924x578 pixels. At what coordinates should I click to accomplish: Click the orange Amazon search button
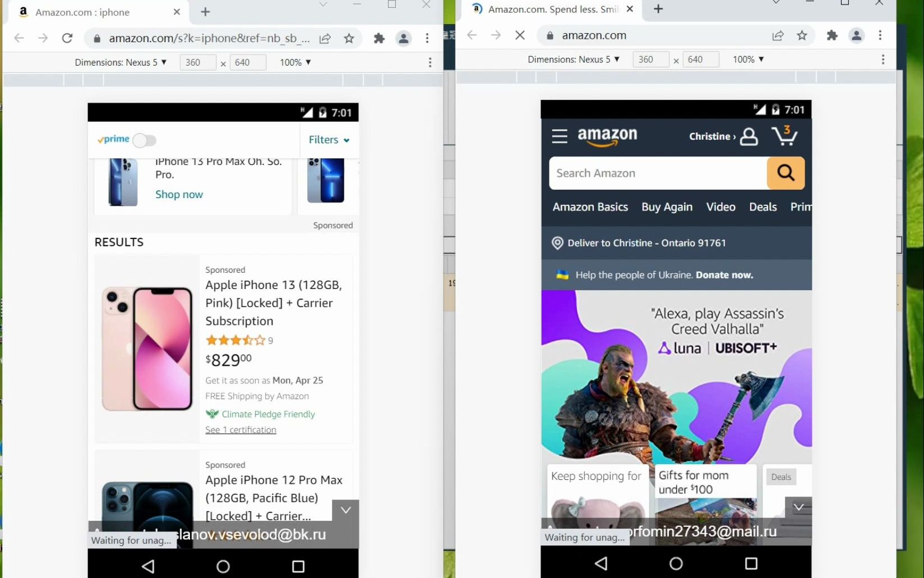786,173
